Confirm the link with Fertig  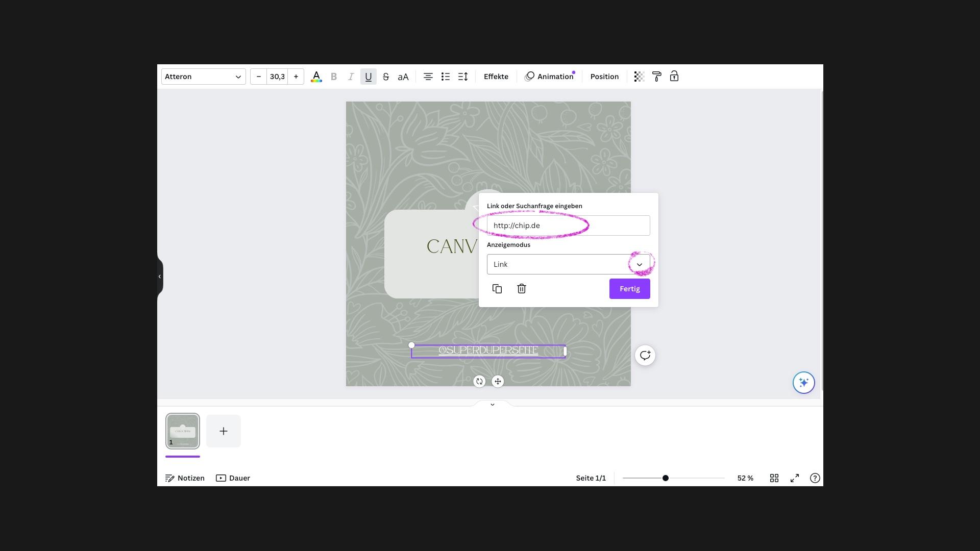(x=629, y=289)
